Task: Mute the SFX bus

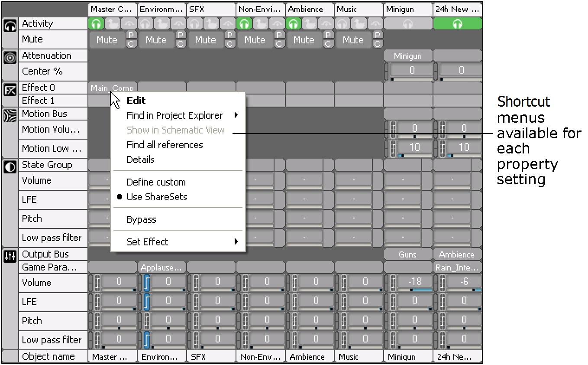Action: tap(206, 40)
